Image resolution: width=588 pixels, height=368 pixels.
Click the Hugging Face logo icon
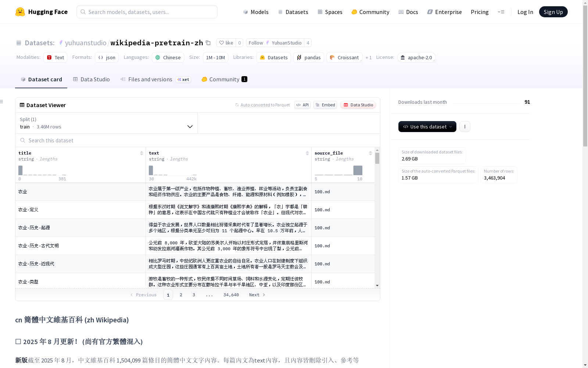coord(20,12)
